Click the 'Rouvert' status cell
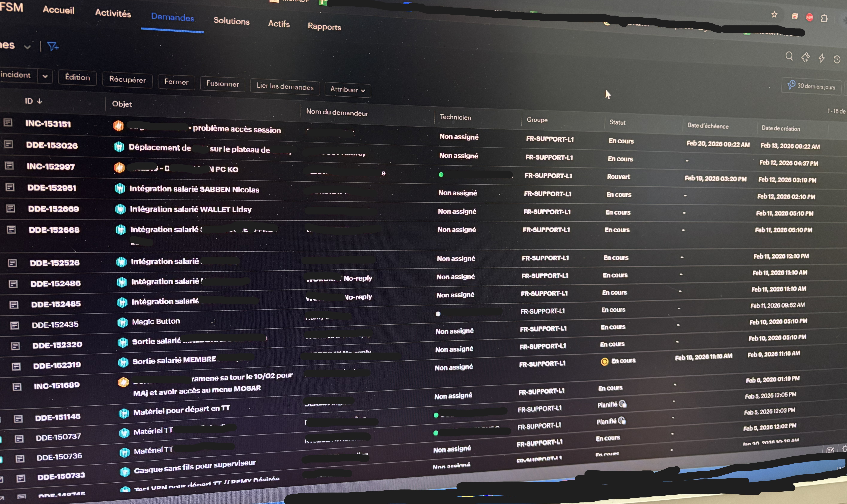This screenshot has width=847, height=504. 618,177
